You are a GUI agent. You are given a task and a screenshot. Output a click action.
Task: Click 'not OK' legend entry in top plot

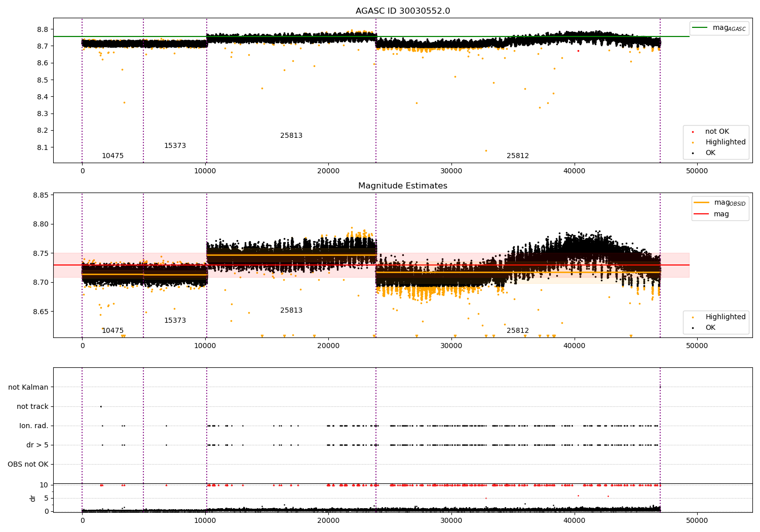tap(711, 131)
